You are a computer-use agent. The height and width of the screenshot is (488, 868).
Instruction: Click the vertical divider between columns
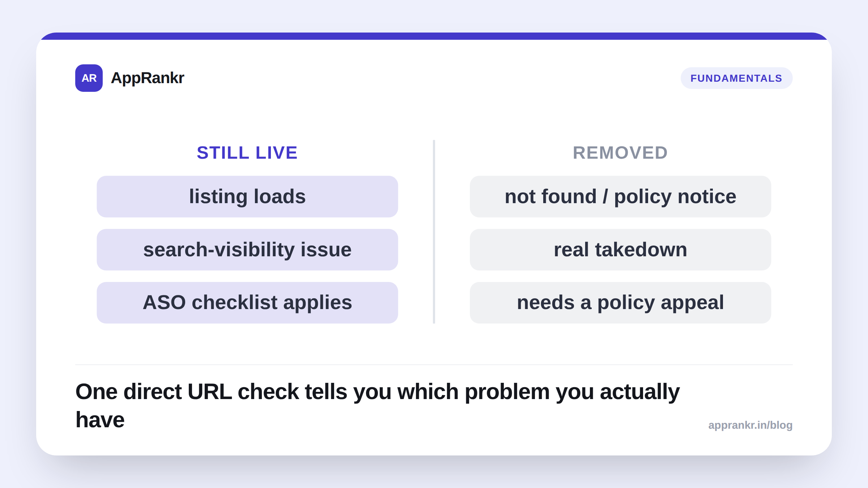click(x=434, y=232)
